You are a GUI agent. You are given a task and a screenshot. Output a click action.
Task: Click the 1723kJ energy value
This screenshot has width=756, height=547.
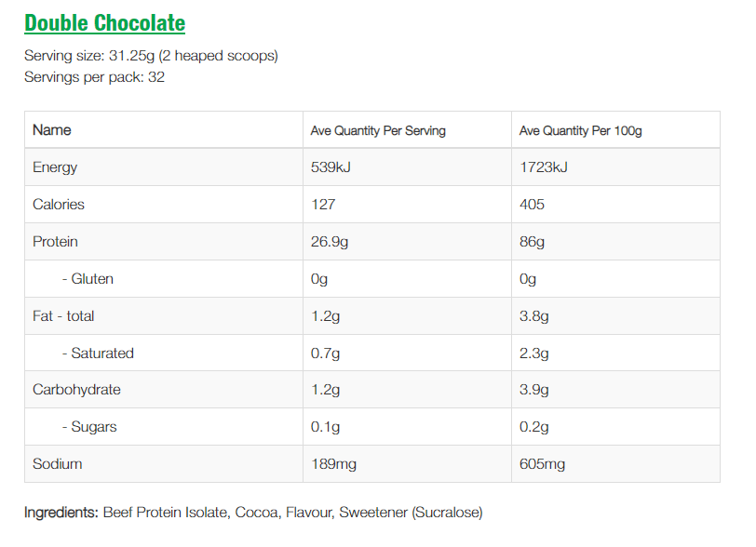tap(543, 167)
